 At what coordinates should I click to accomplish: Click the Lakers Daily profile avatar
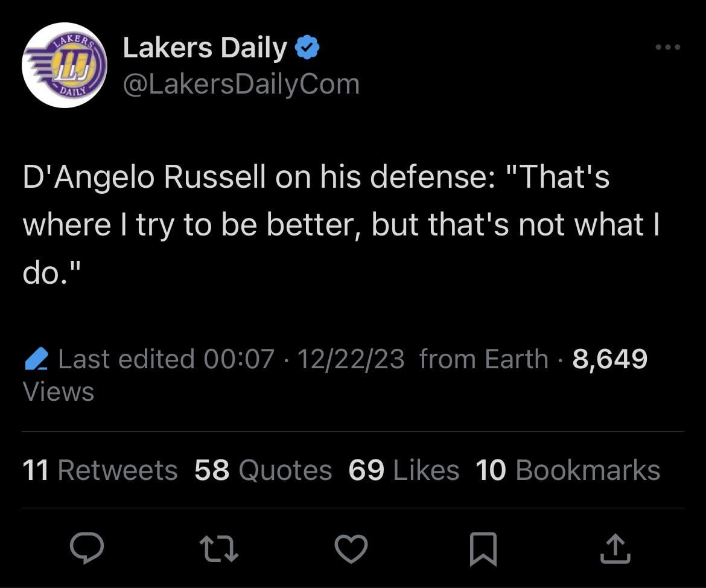pyautogui.click(x=64, y=65)
